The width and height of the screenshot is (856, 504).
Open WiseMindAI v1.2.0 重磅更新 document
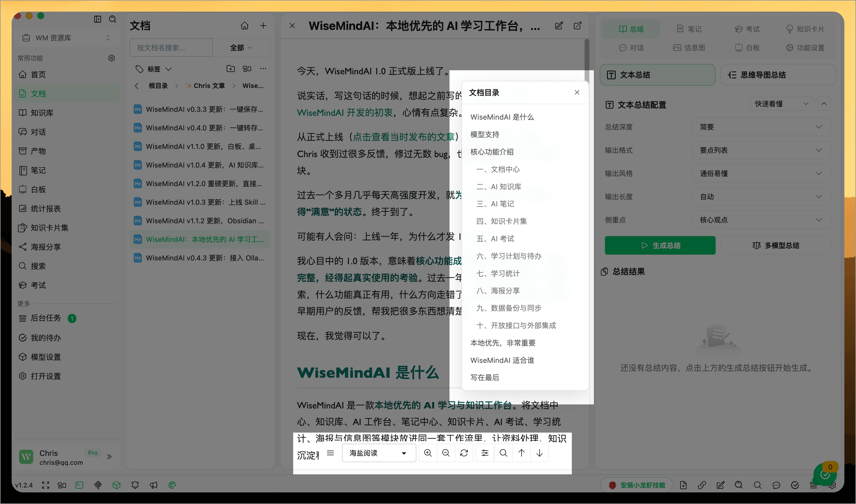coord(200,183)
